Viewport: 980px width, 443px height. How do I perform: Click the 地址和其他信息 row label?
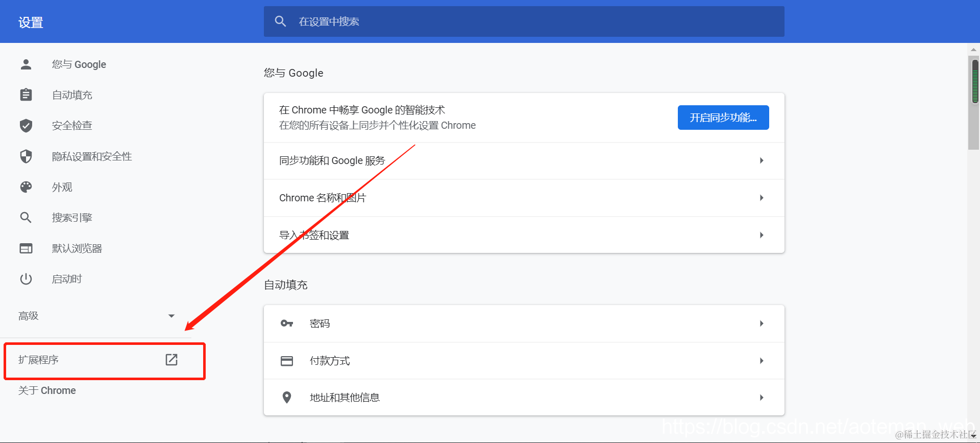click(345, 398)
